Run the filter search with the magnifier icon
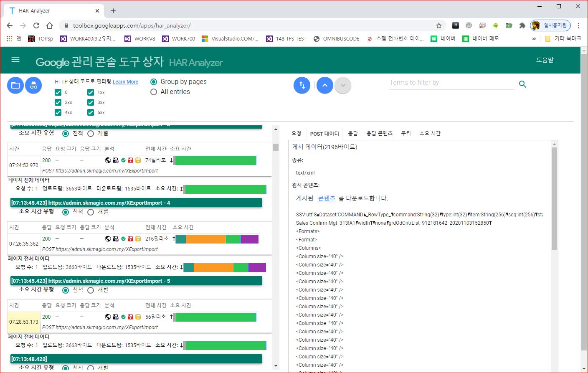 point(522,84)
